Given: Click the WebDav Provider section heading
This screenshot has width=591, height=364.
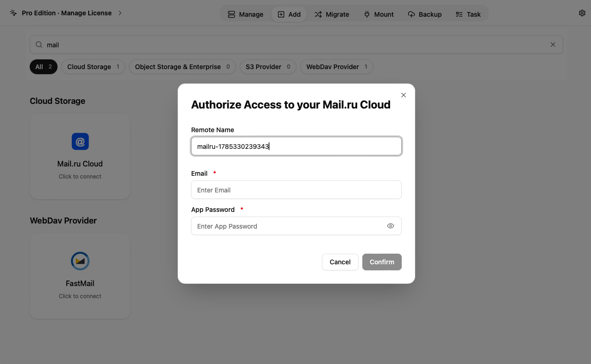Looking at the screenshot, I should point(64,221).
